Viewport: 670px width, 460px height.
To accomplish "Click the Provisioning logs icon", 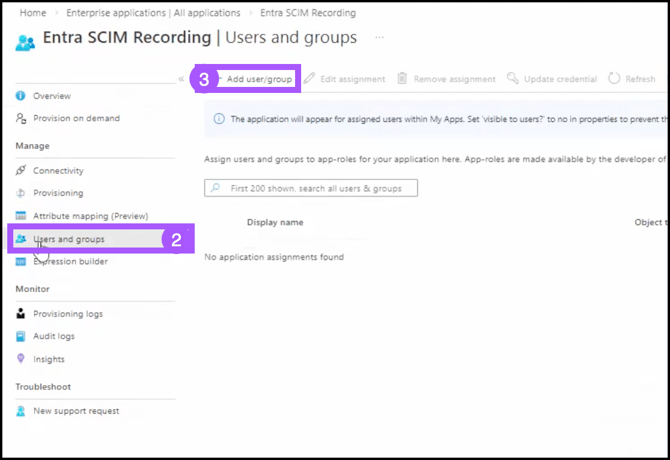I will (x=21, y=314).
